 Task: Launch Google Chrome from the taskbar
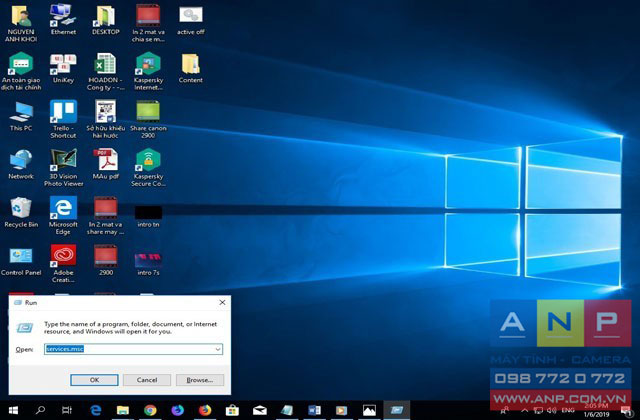point(150,410)
